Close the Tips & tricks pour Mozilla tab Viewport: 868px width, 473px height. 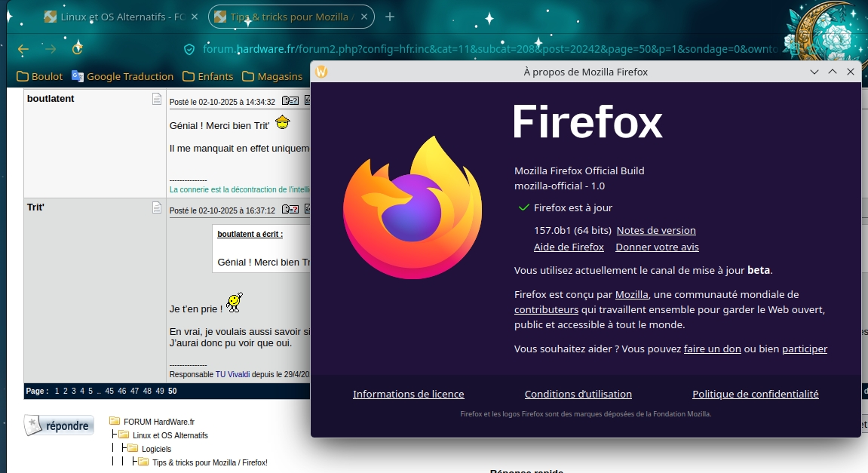364,17
